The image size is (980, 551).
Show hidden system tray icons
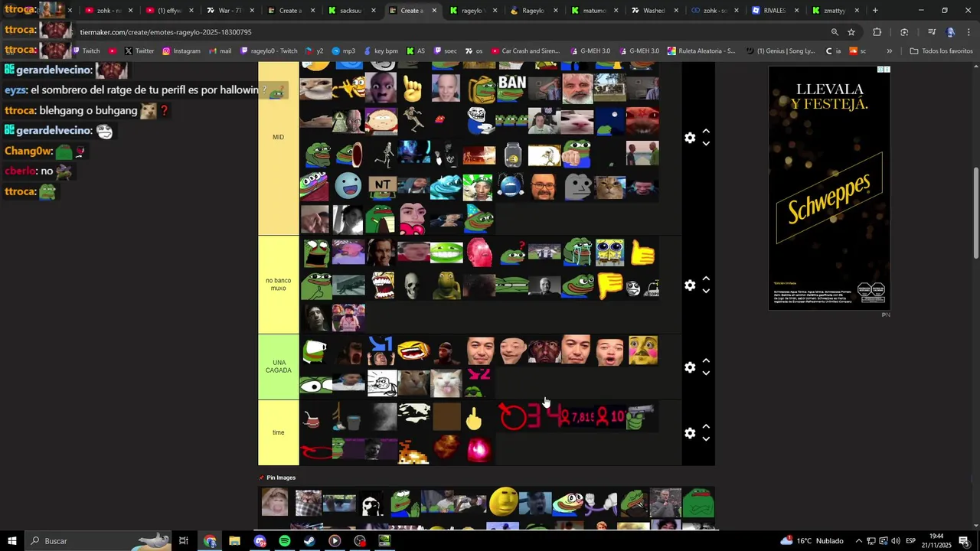click(x=858, y=541)
